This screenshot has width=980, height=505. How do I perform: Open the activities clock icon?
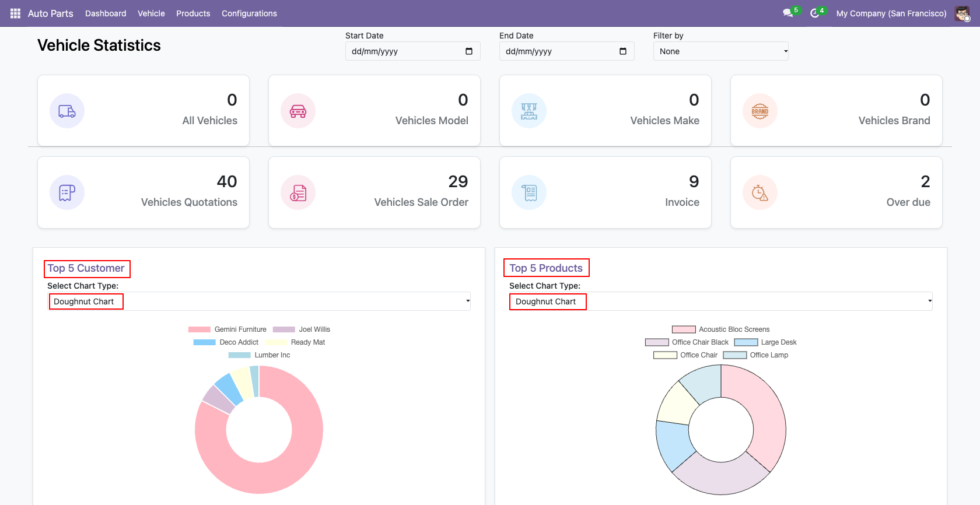814,13
